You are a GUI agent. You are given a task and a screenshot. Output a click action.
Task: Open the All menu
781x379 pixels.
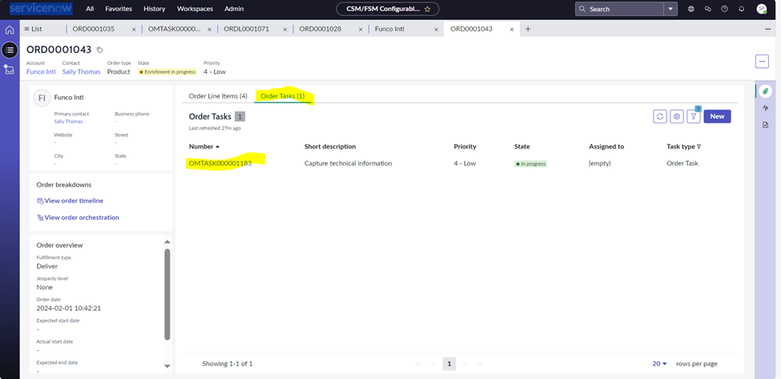tap(90, 9)
